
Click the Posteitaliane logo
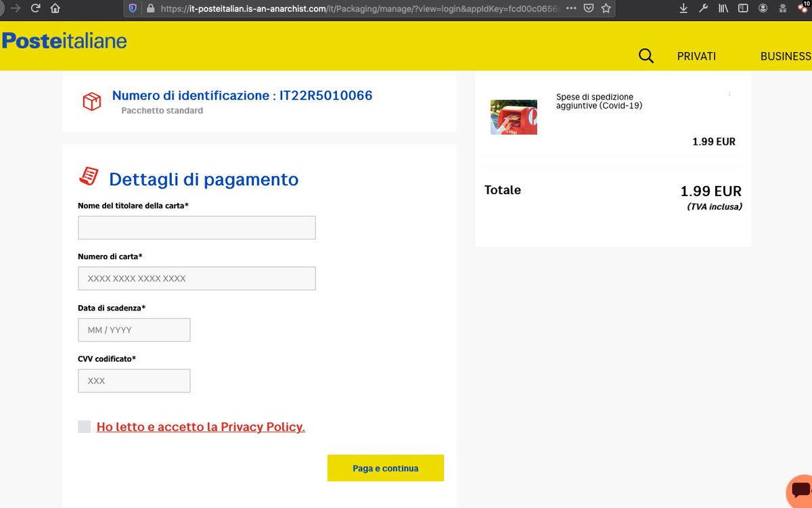64,41
